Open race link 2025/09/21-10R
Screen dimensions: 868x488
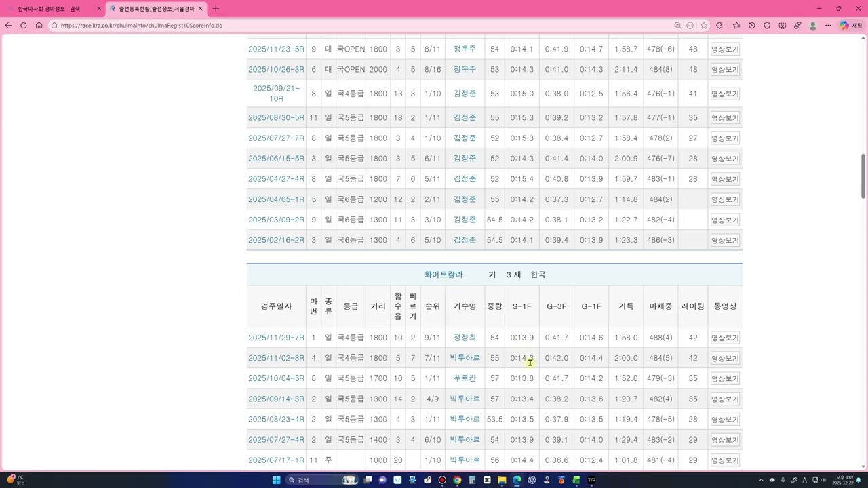(x=276, y=94)
